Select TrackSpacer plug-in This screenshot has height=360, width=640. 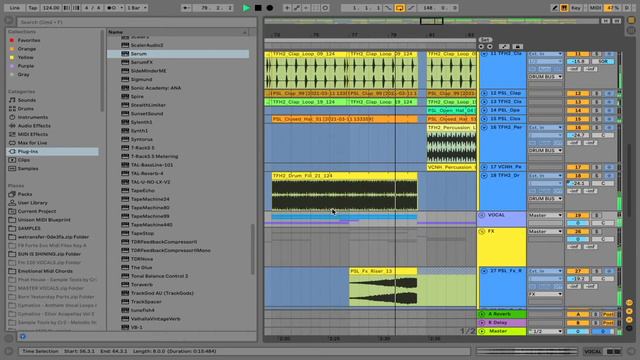click(x=146, y=302)
